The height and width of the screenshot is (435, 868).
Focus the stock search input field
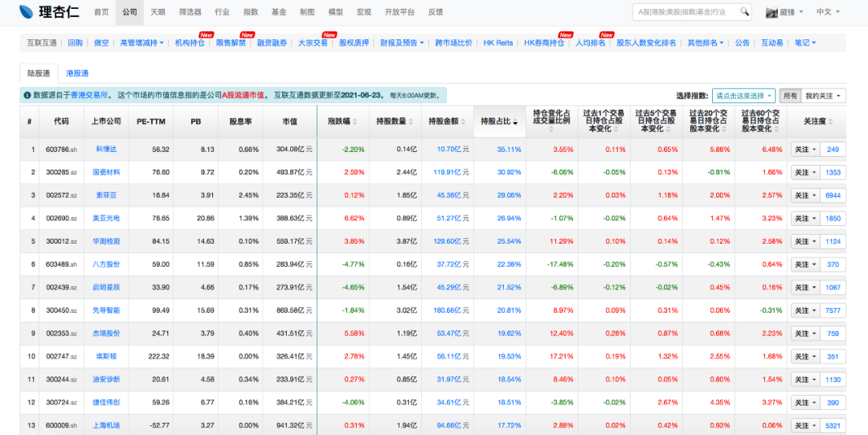click(686, 11)
